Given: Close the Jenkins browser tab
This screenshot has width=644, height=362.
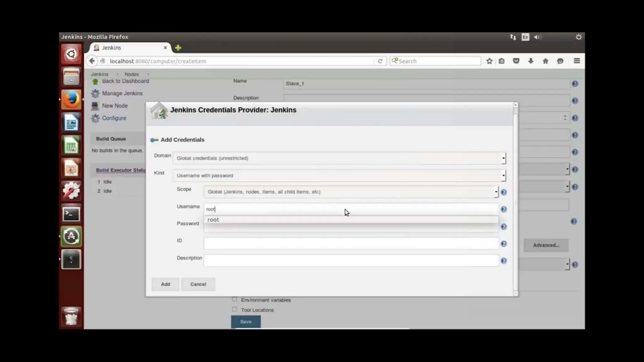Looking at the screenshot, I should [x=165, y=48].
